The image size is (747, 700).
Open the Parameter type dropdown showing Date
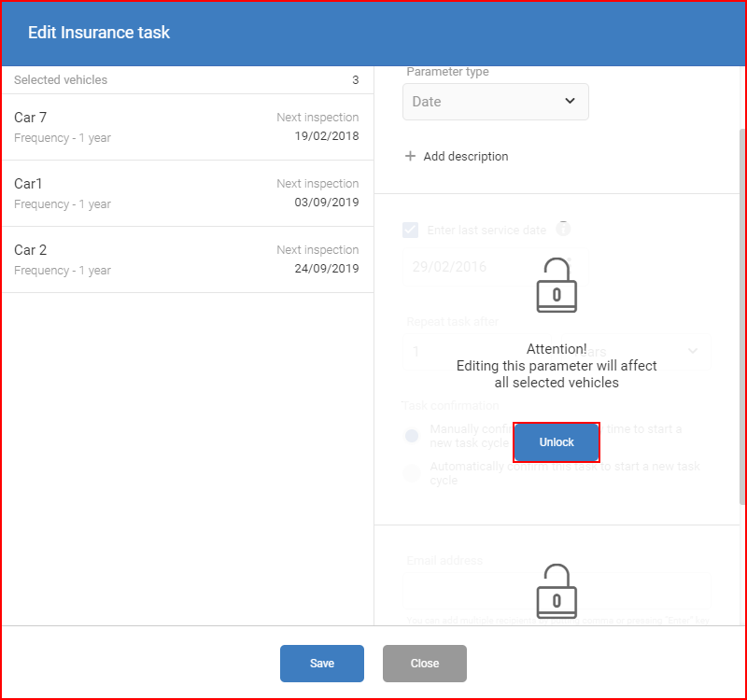(496, 102)
